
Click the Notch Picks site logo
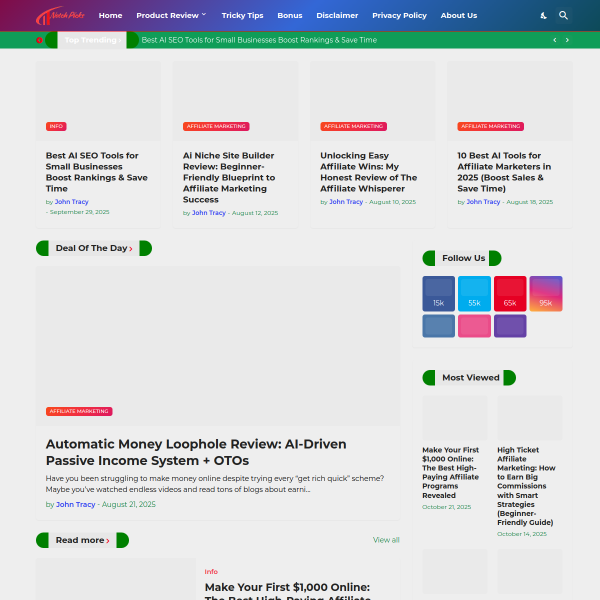point(62,16)
